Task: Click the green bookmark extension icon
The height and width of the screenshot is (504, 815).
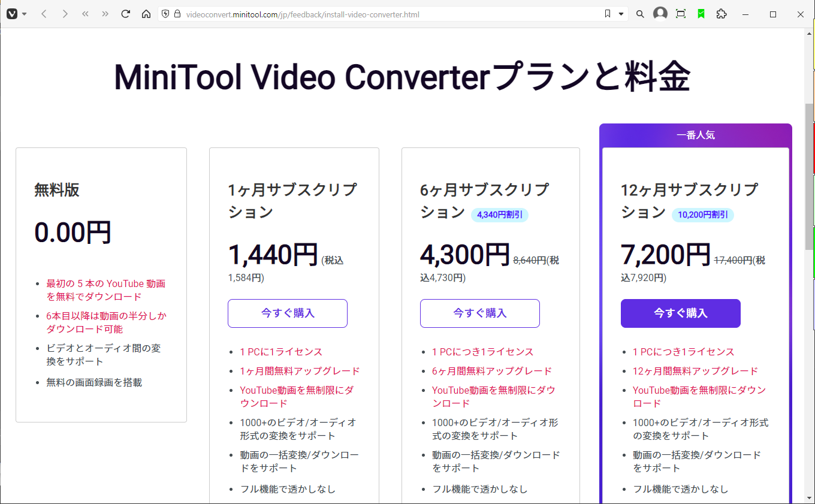Action: click(x=701, y=14)
